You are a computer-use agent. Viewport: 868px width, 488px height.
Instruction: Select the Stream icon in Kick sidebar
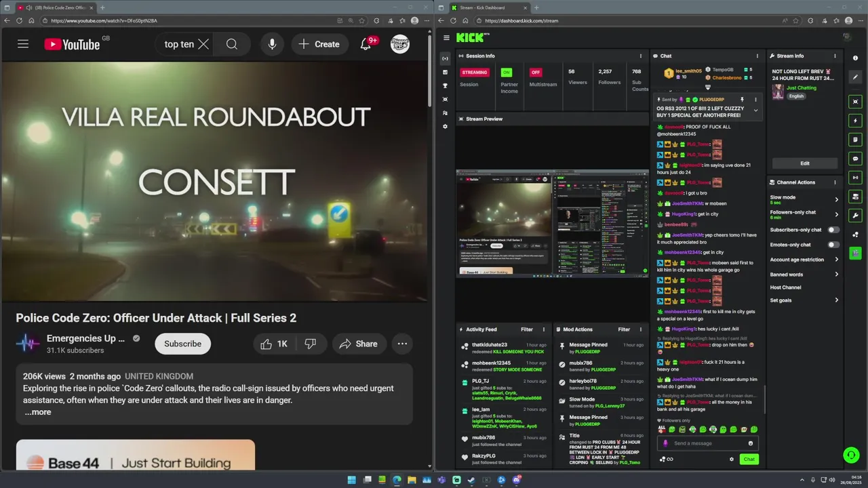tap(445, 58)
